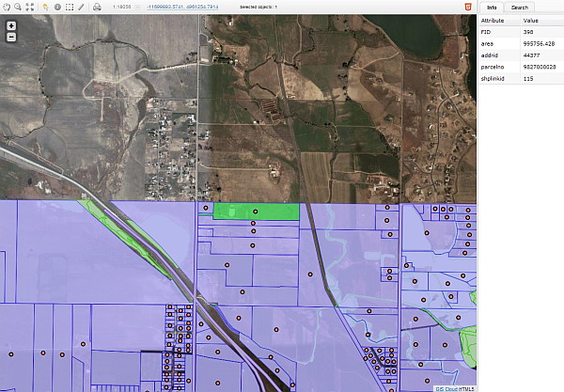This screenshot has height=392, width=564.
Task: Zoom in with the plus button
Action: pyautogui.click(x=11, y=25)
